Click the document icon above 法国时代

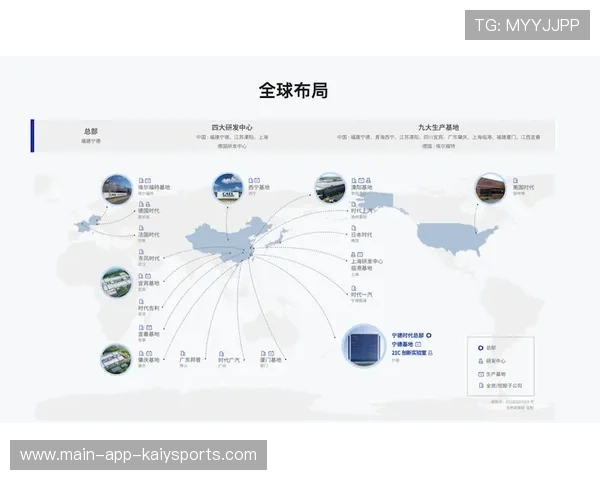click(x=141, y=228)
